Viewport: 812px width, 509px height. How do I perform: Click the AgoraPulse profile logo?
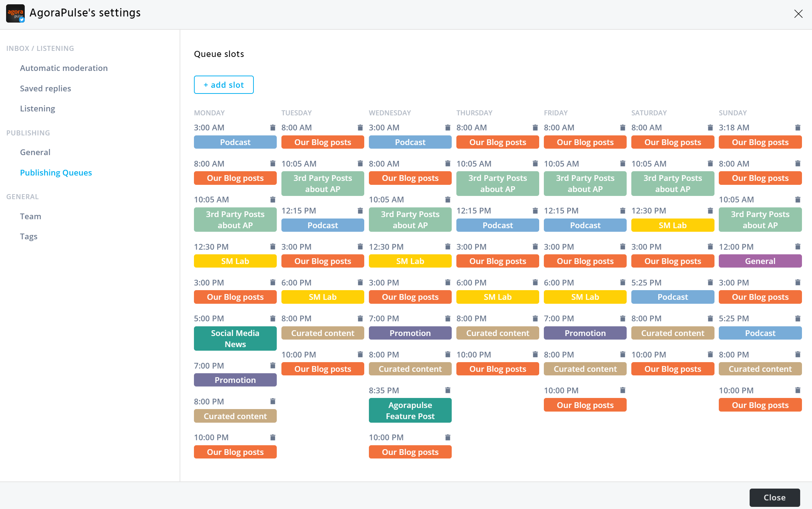15,13
